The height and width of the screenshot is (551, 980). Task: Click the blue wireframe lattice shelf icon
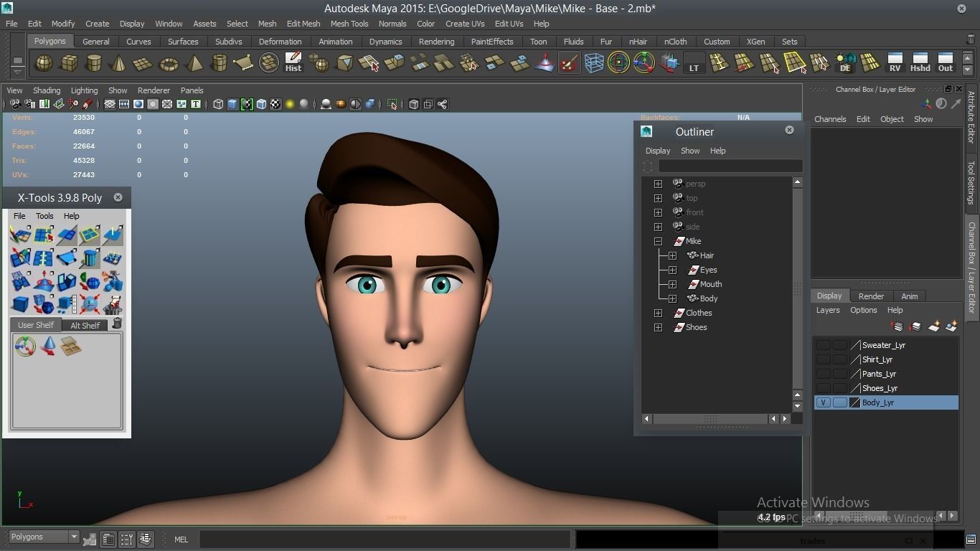(x=594, y=63)
